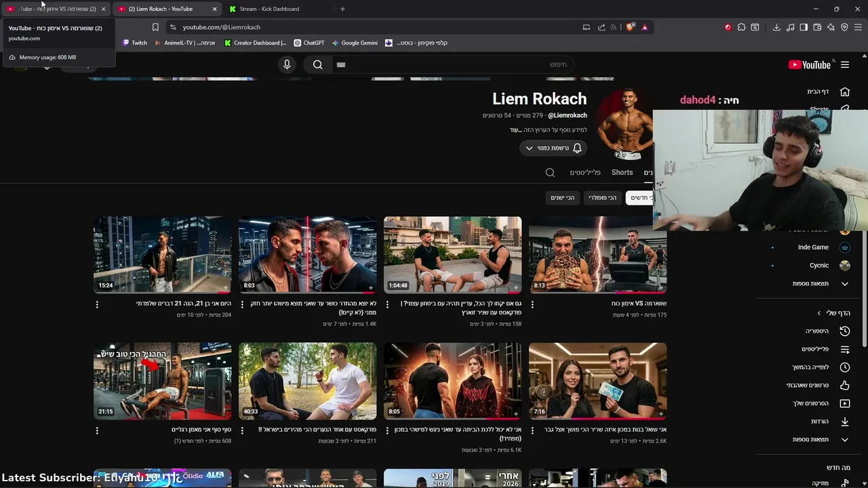Open the Leo AI sparkle icon
Viewport: 868px width, 488px height.
831,27
